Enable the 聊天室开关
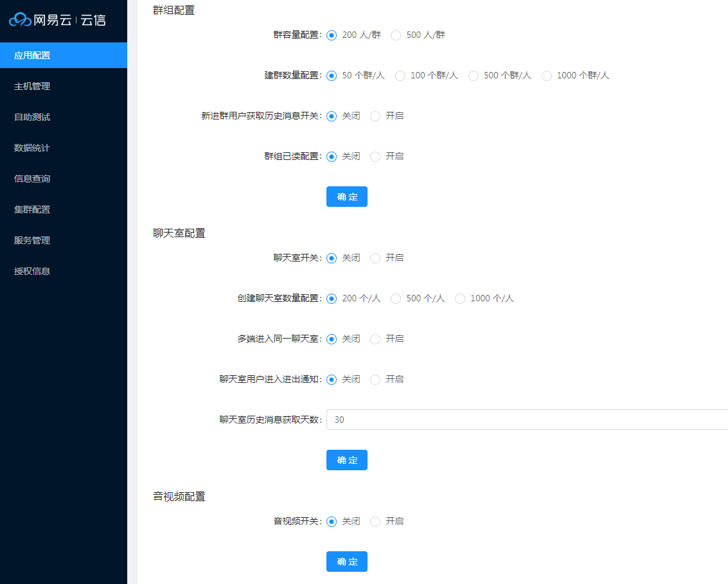This screenshot has height=584, width=728. 375,258
